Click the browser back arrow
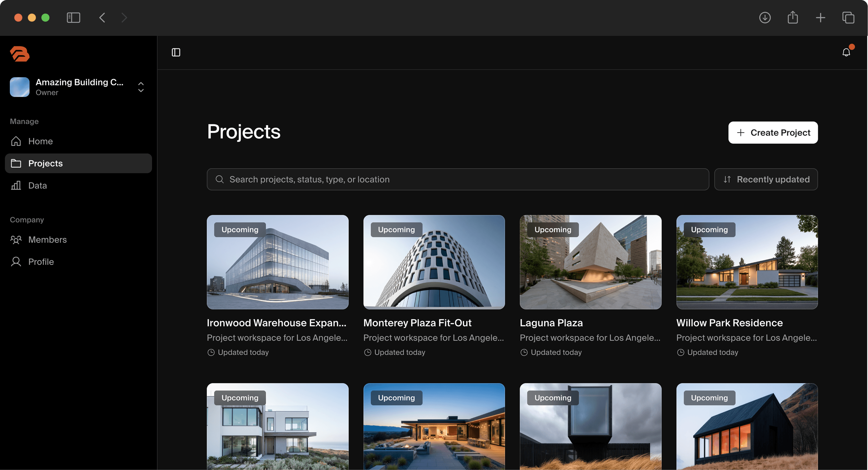Screen dimensions: 868x470 (x=102, y=18)
